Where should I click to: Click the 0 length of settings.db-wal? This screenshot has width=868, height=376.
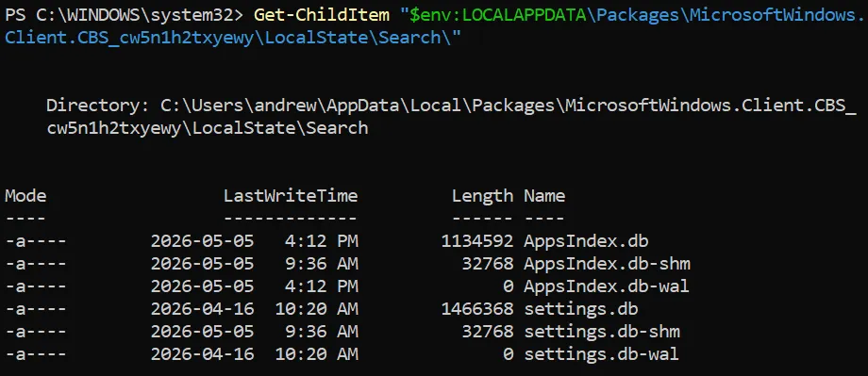509,354
